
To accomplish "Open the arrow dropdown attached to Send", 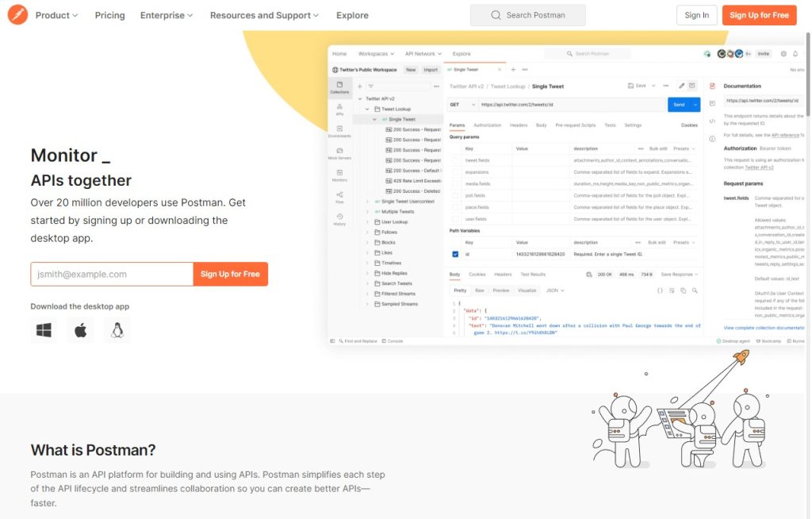I will (695, 105).
